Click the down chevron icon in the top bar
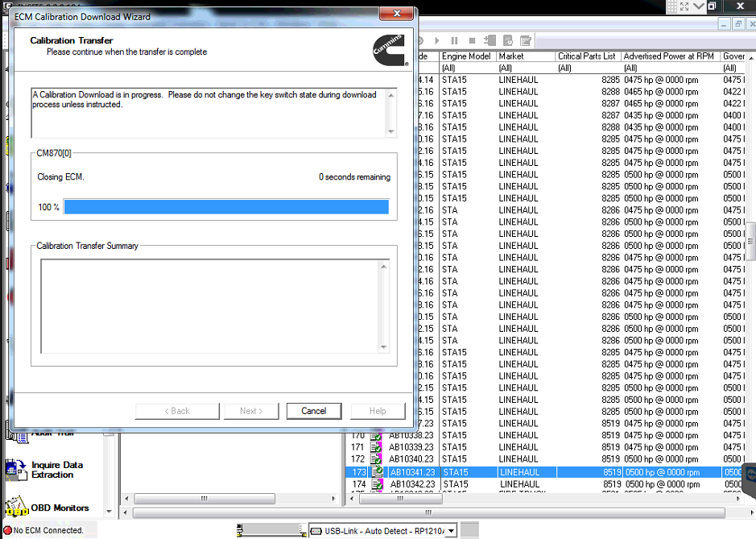 [x=698, y=6]
